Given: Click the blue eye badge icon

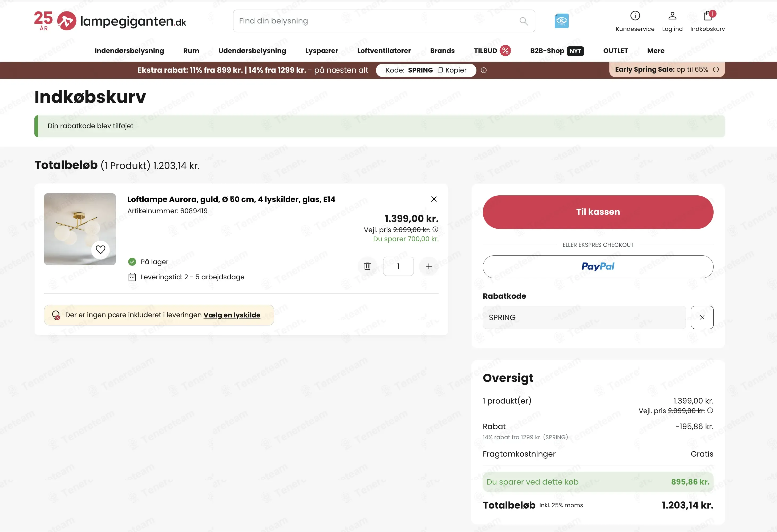Looking at the screenshot, I should pos(561,21).
